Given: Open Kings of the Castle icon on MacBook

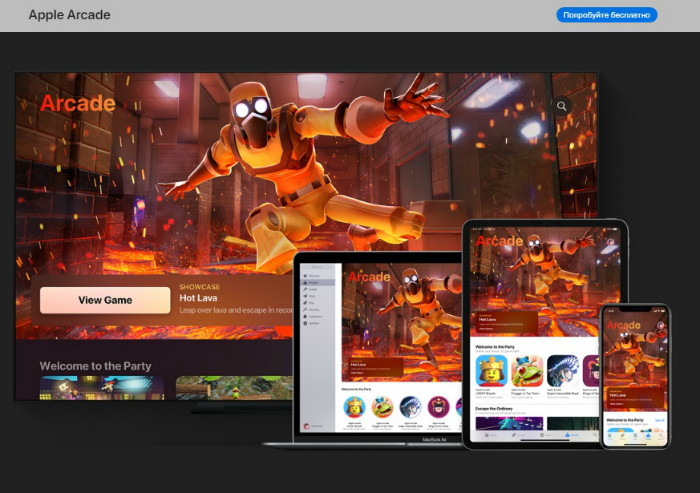Looking at the screenshot, I should point(438,407).
